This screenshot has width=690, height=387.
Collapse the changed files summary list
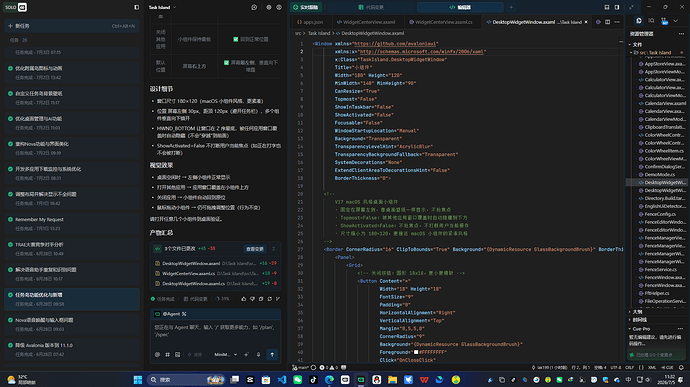(273, 249)
